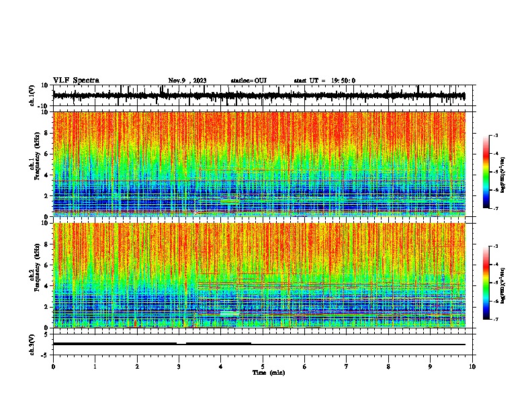Click the "ch.3(V)" axis label
The height and width of the screenshot is (411, 532).
(32, 345)
